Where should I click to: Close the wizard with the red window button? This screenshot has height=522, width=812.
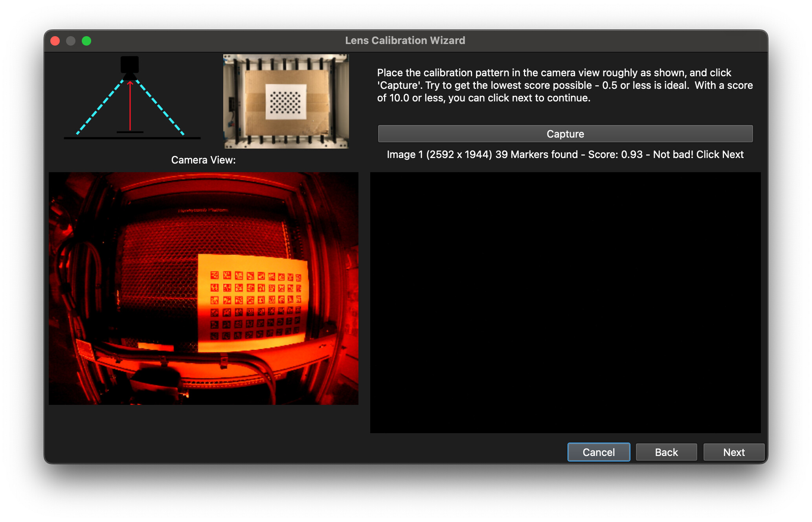(55, 41)
